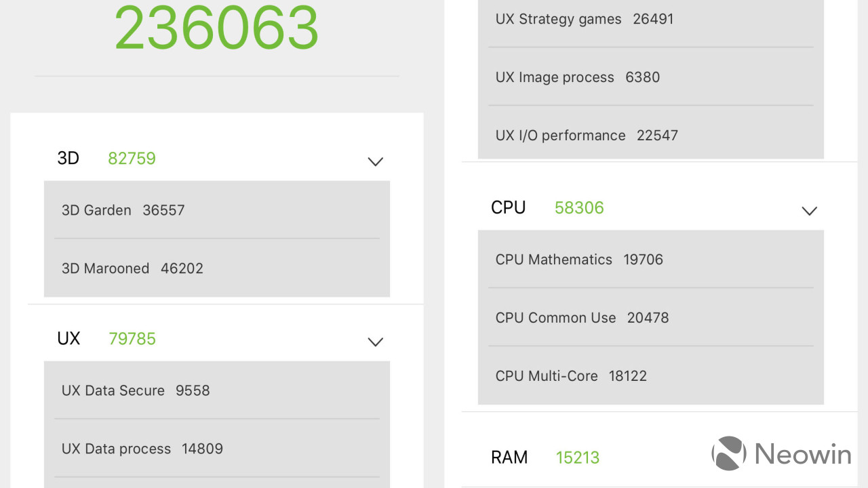Collapse the 3D score section chevron
Viewport: 868px width, 488px height.
[375, 161]
